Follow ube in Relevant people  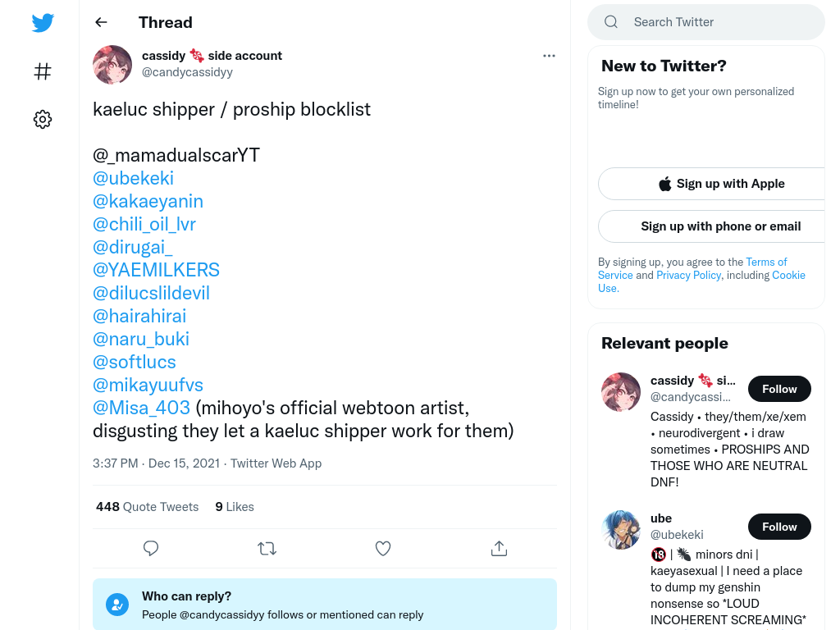coord(779,527)
